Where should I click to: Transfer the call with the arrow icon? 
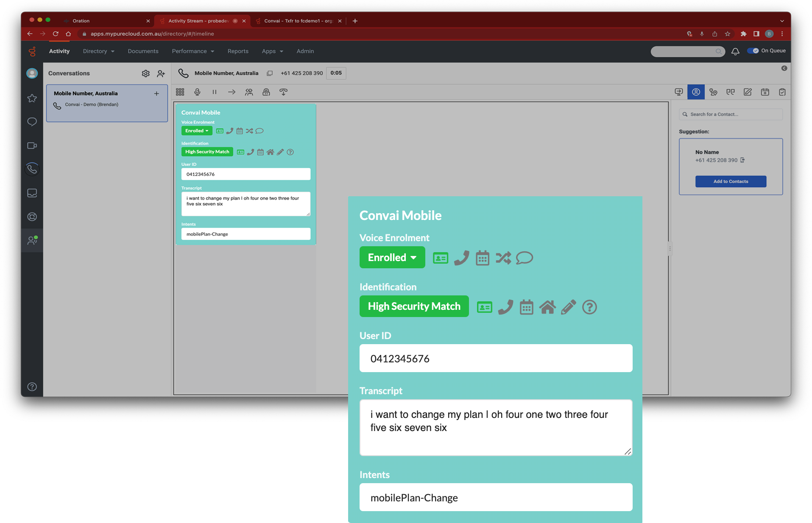pyautogui.click(x=232, y=92)
